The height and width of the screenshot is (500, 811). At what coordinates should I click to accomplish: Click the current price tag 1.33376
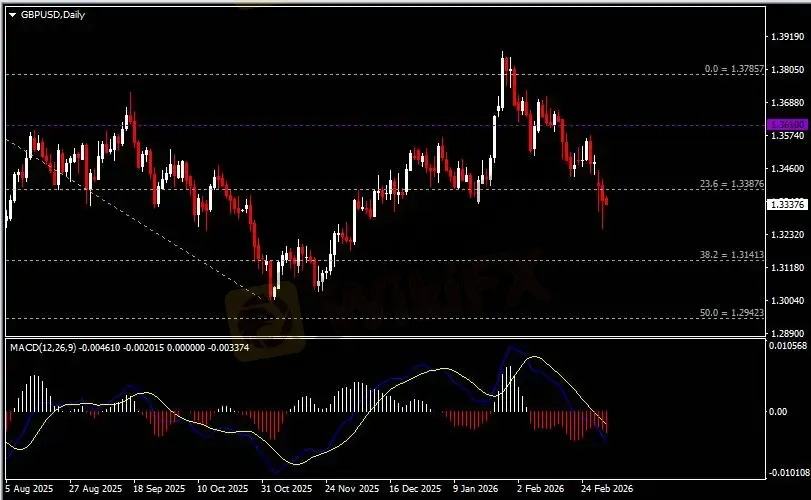click(x=787, y=205)
